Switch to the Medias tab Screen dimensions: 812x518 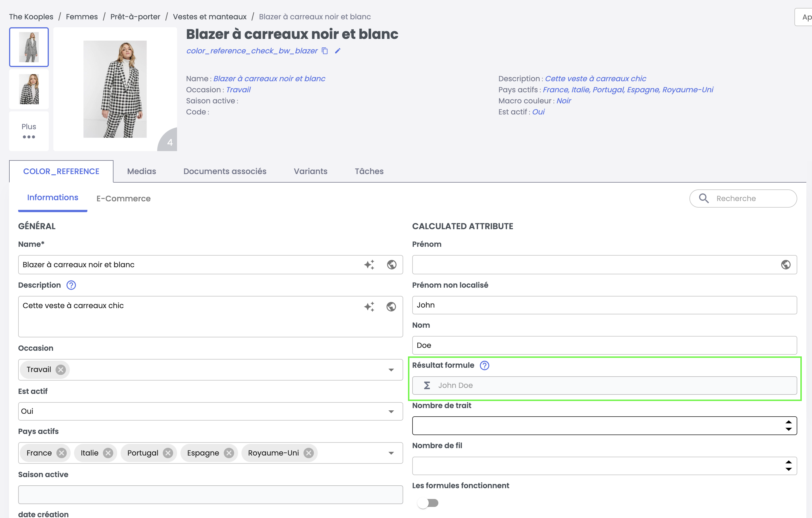pyautogui.click(x=141, y=172)
